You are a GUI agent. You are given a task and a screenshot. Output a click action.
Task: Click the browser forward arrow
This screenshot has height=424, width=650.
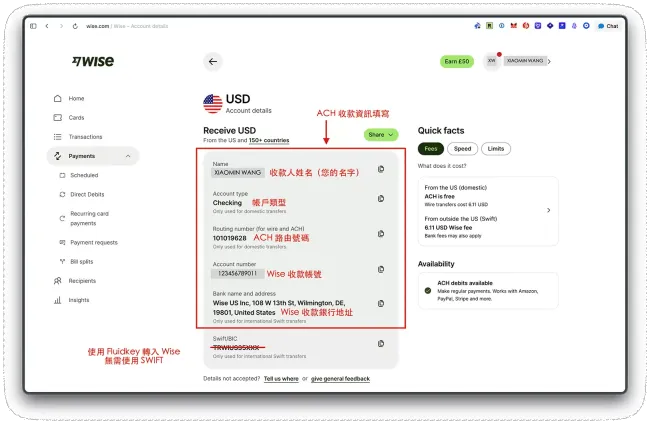coord(61,26)
